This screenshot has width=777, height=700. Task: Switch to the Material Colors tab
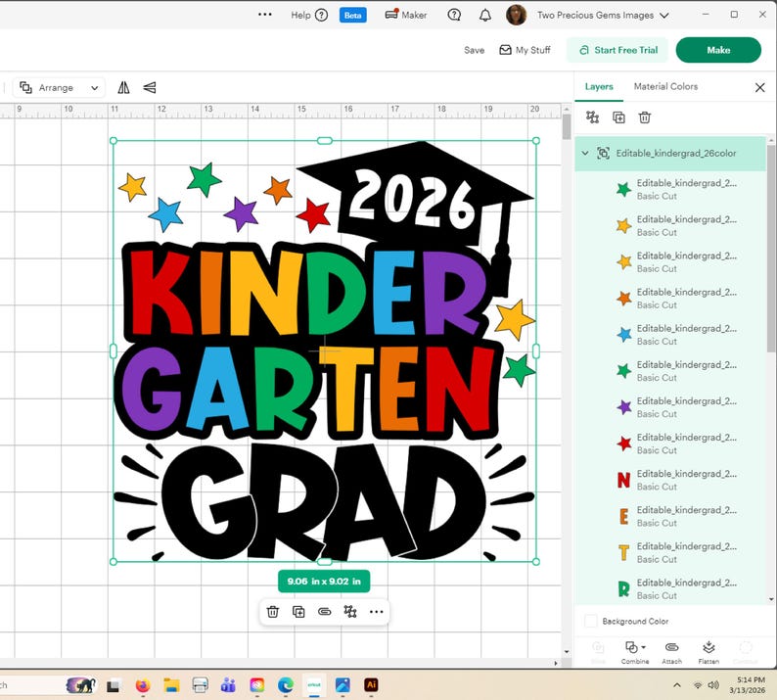(x=665, y=87)
